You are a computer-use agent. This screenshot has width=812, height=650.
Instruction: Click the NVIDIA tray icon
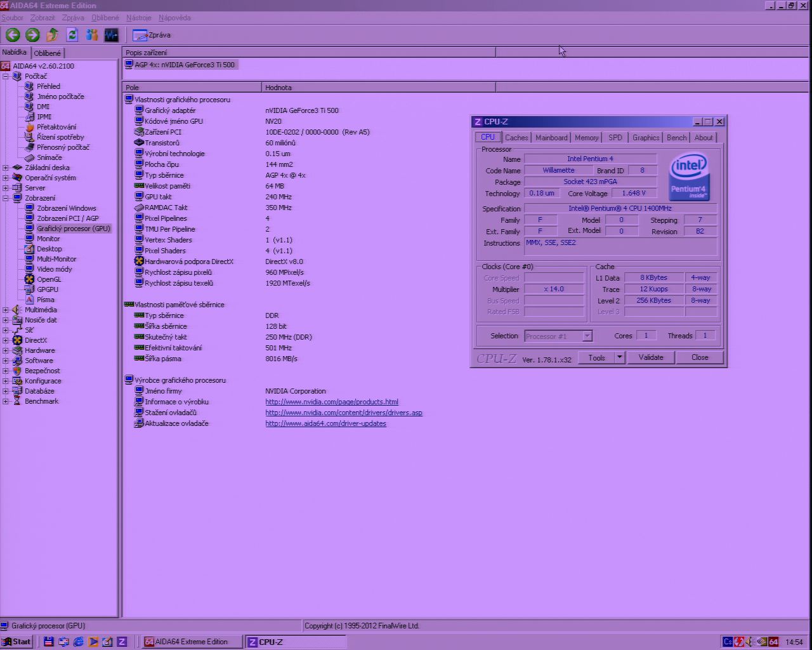762,642
